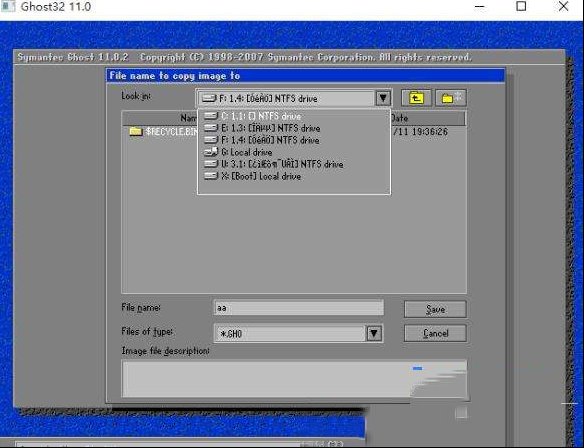
Task: Select the $RECYCLE.BIN folder name
Action: pos(171,131)
